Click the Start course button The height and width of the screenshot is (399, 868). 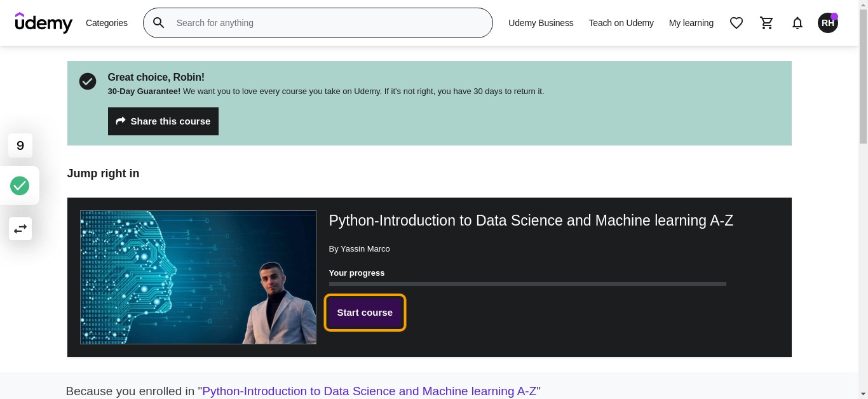point(365,313)
